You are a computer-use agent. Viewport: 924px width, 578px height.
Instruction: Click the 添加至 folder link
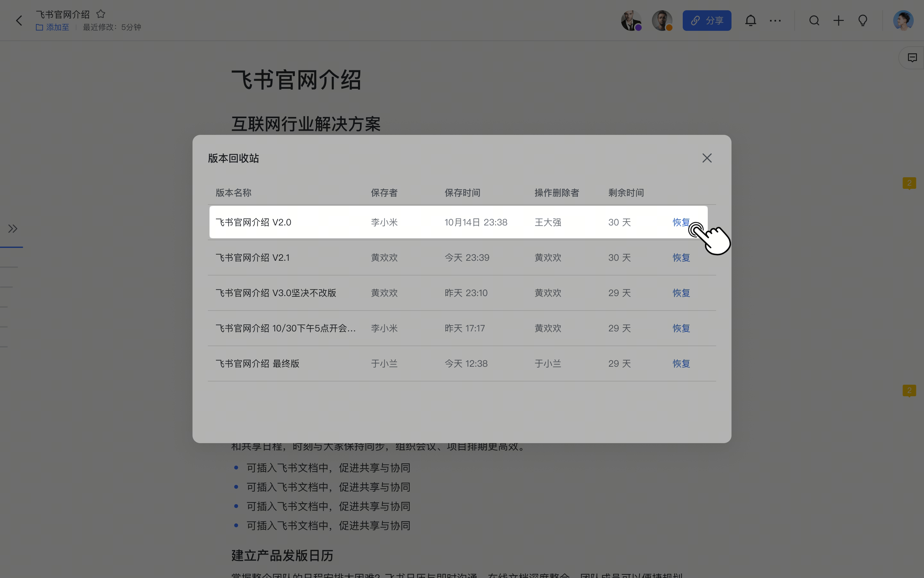click(53, 27)
